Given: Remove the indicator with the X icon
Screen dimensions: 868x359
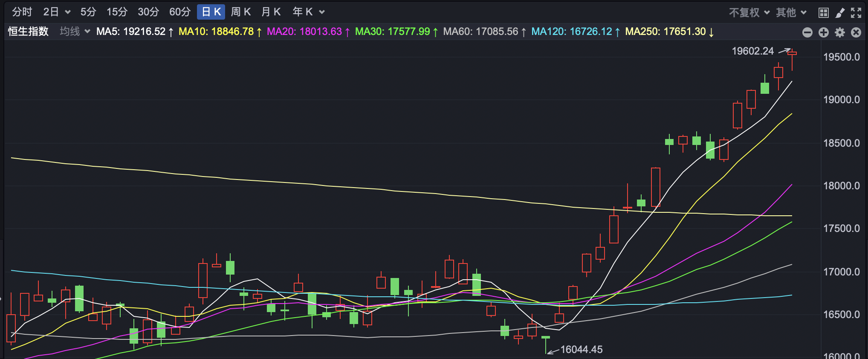Looking at the screenshot, I should point(856,32).
